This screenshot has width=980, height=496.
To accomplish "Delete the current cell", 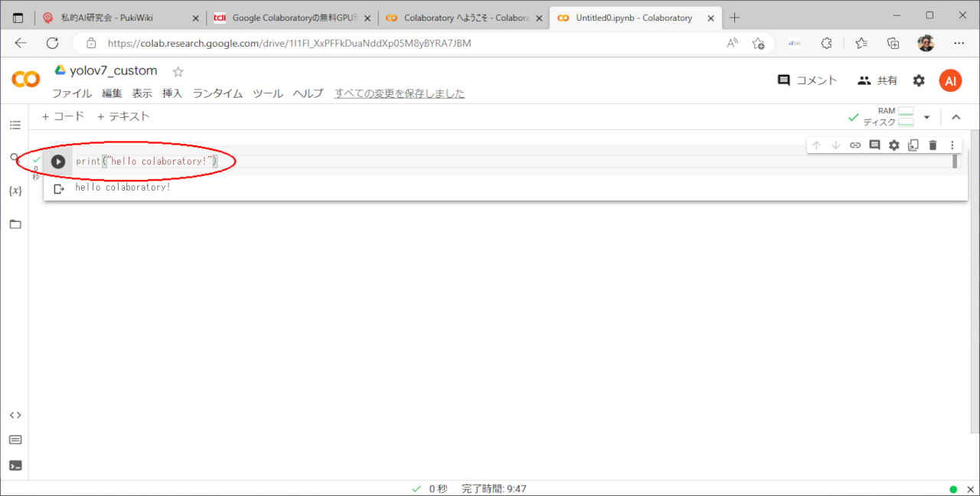I will [x=933, y=145].
